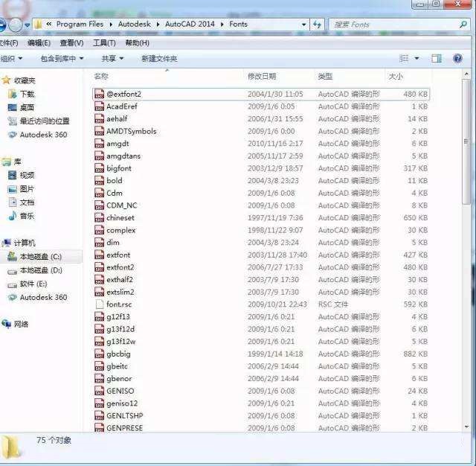Open the 包含到库中 dropdown
The width and height of the screenshot is (476, 466).
pyautogui.click(x=62, y=58)
